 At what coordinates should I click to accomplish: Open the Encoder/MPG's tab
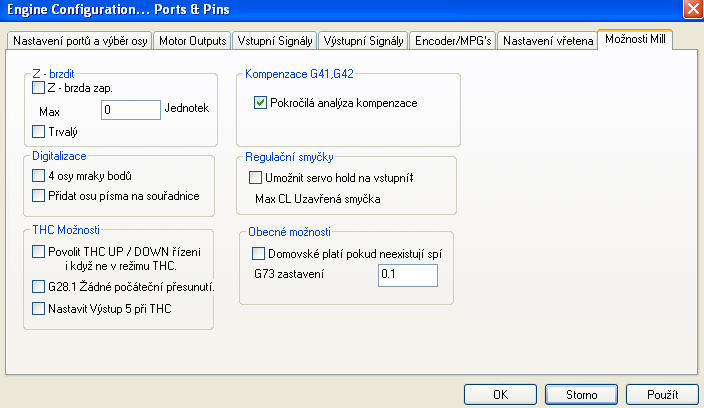(452, 41)
